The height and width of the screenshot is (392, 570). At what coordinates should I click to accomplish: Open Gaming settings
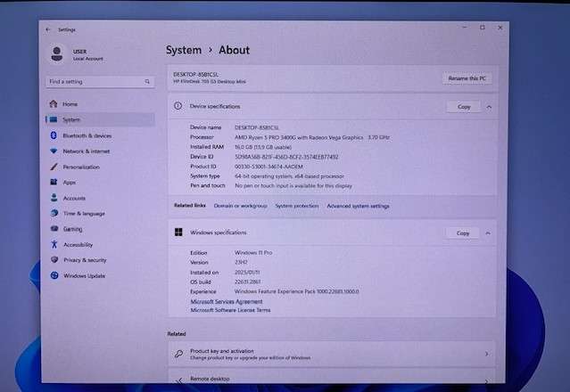(72, 229)
